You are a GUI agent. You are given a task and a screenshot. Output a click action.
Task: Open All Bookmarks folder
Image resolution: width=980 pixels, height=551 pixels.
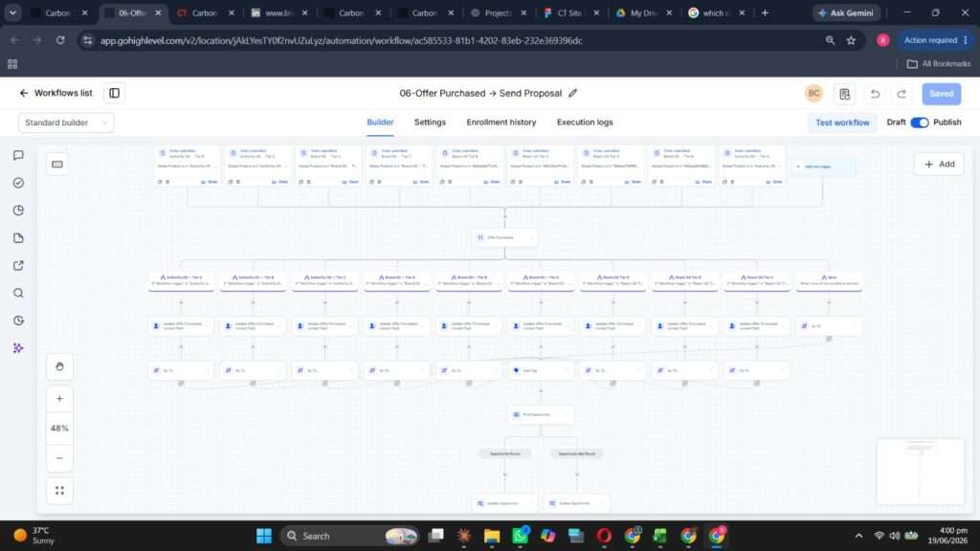click(x=938, y=64)
